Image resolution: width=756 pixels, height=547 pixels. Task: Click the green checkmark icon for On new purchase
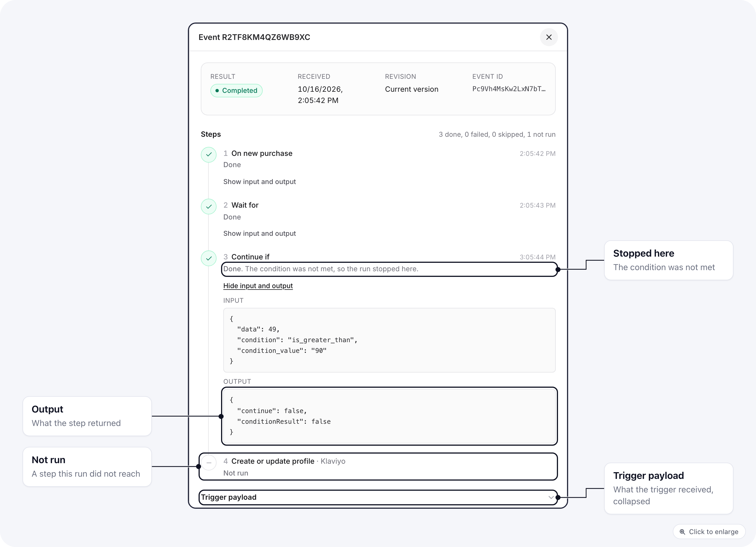coord(209,154)
